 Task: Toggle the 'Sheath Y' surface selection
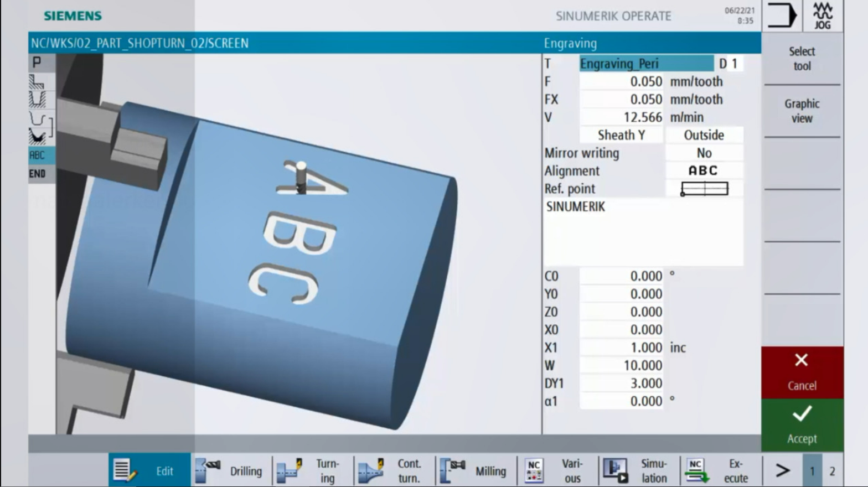(621, 135)
